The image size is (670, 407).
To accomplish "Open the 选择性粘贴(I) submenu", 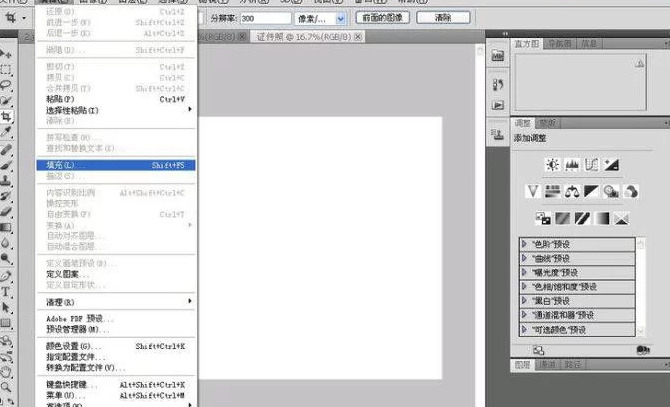I will [116, 110].
